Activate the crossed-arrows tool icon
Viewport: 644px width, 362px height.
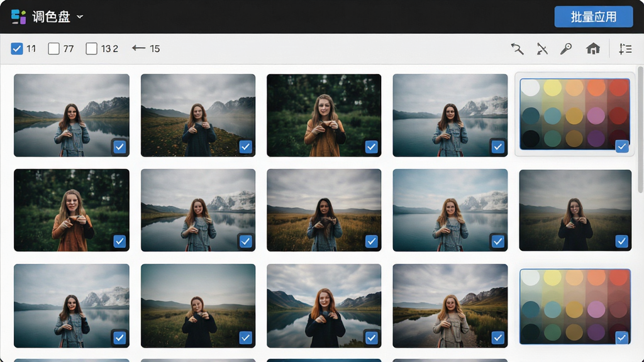(x=542, y=49)
